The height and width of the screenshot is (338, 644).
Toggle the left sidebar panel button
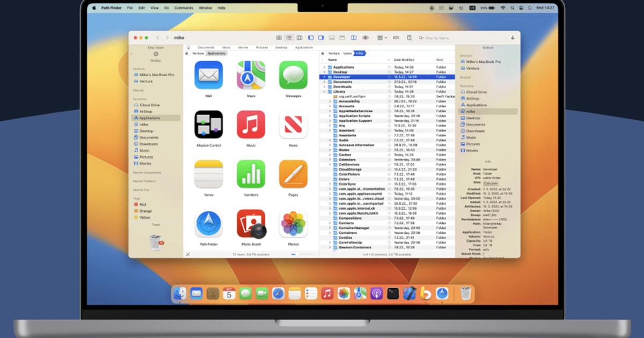tap(311, 38)
